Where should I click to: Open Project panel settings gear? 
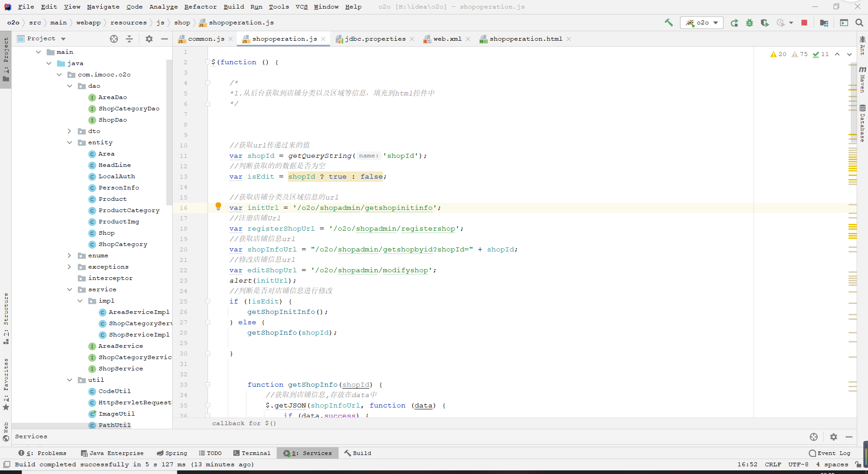coord(149,39)
